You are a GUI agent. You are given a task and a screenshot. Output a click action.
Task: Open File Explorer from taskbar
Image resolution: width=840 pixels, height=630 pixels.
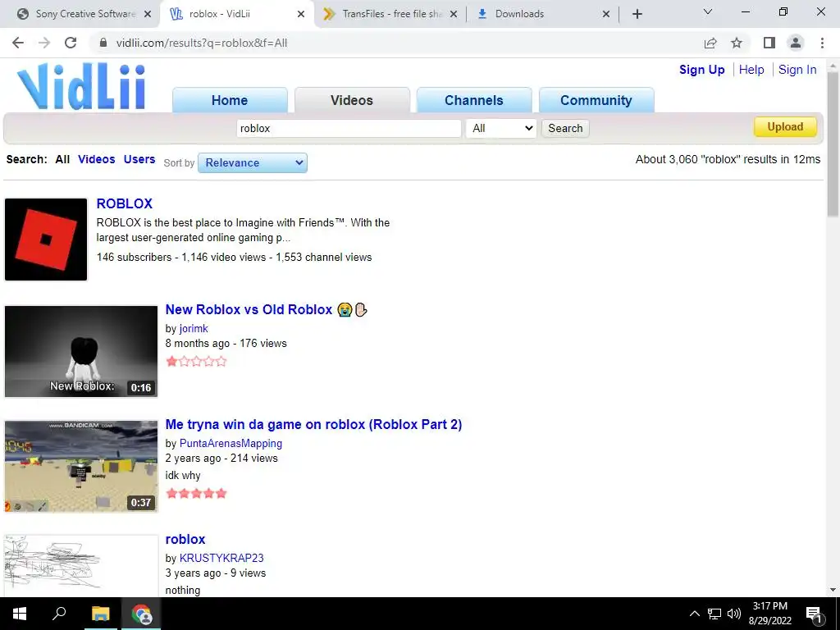[100, 614]
